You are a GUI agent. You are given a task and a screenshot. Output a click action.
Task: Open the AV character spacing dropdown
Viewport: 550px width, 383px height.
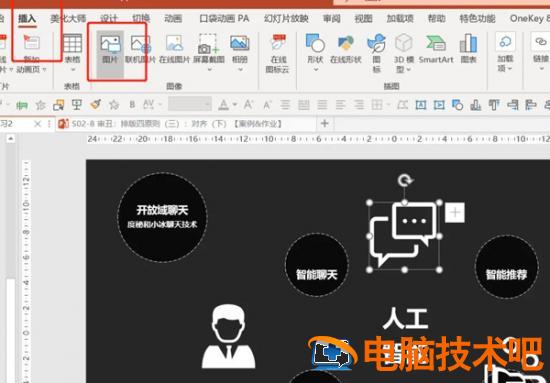tap(160, 104)
